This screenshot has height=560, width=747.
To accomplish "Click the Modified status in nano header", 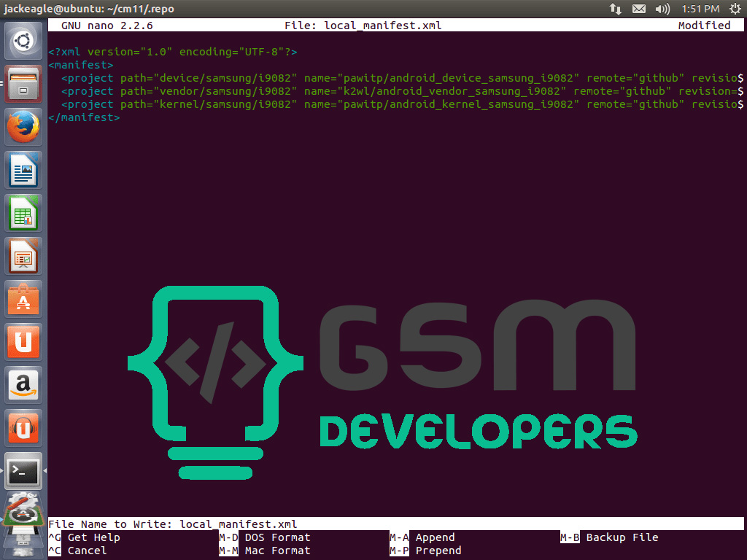I will 704,26.
